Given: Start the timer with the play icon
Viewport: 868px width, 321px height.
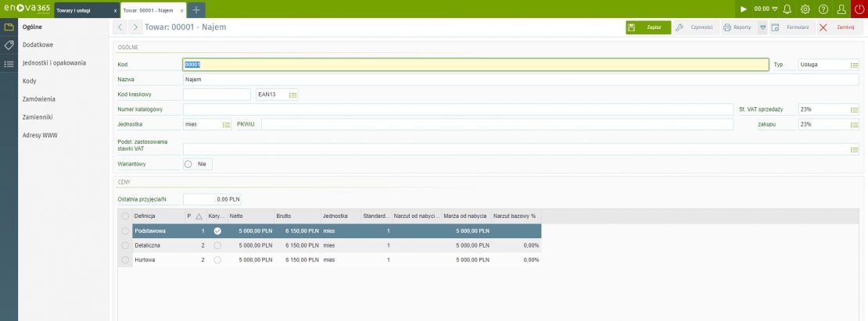Looking at the screenshot, I should pos(744,9).
